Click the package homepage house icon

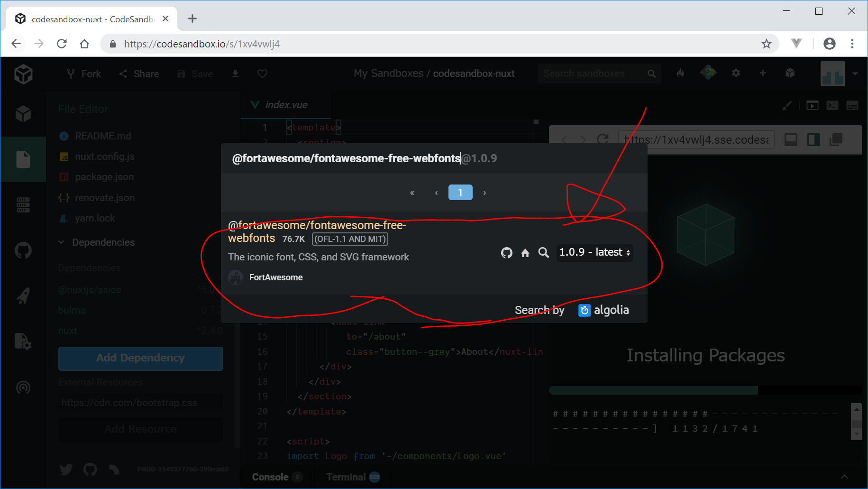[x=525, y=253]
